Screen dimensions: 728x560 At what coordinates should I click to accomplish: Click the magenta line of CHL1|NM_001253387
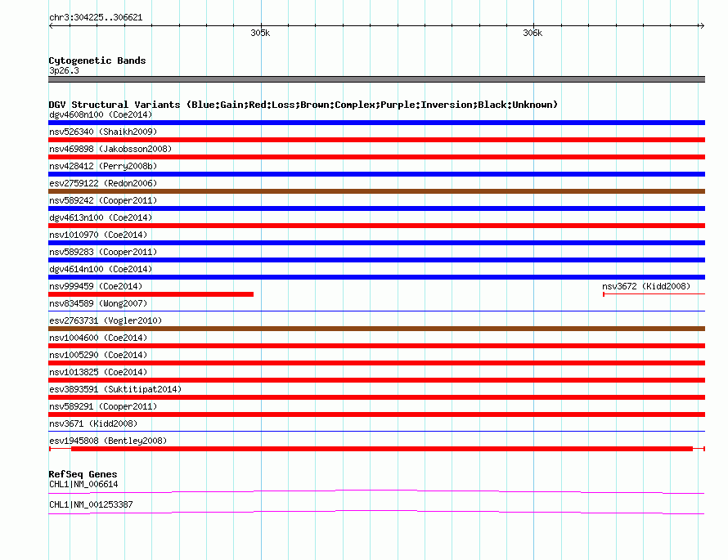(x=376, y=513)
